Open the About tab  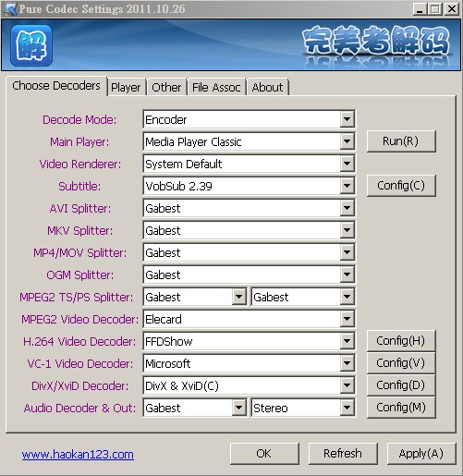tap(267, 87)
